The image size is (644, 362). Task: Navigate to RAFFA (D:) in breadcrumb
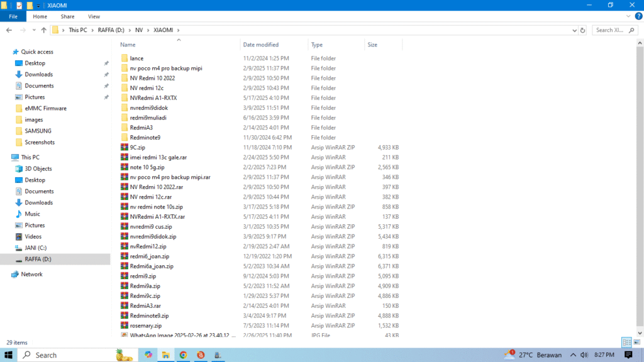(111, 30)
